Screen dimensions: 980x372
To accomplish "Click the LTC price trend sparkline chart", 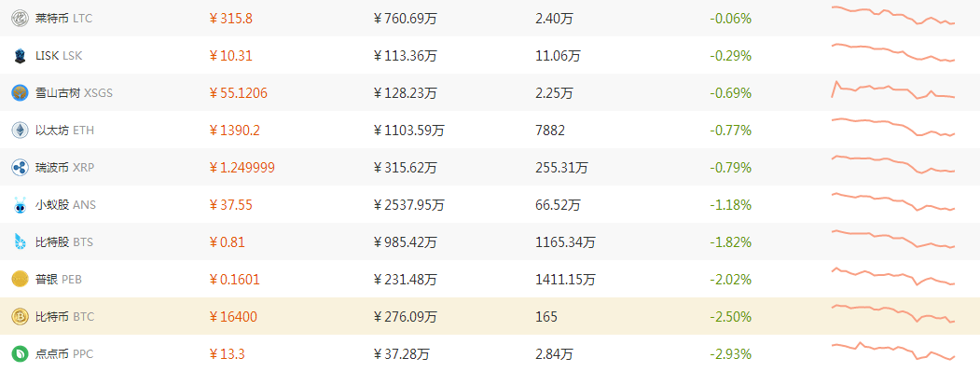I will (893, 15).
